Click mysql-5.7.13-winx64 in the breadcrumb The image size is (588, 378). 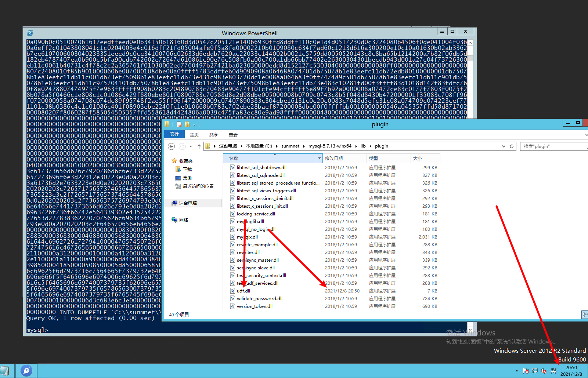pos(330,146)
